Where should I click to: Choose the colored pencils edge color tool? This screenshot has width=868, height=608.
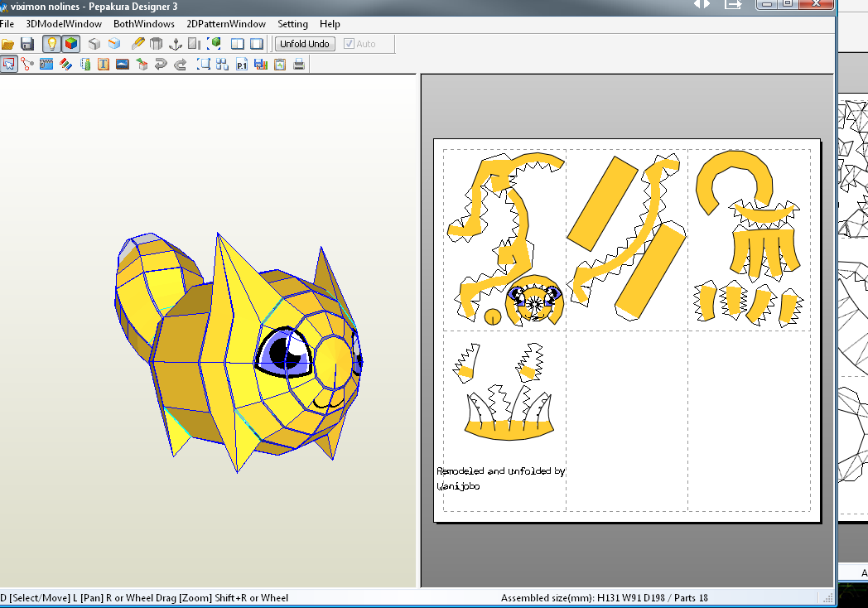[66, 65]
